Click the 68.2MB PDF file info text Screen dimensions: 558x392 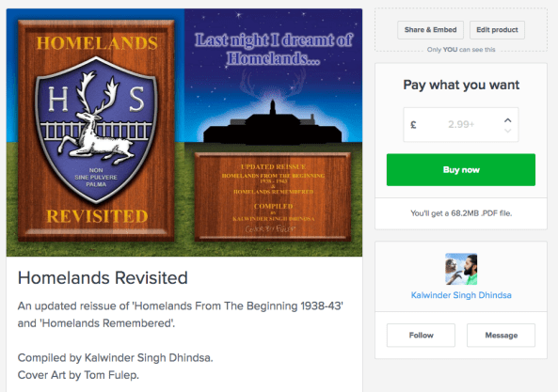click(x=461, y=213)
